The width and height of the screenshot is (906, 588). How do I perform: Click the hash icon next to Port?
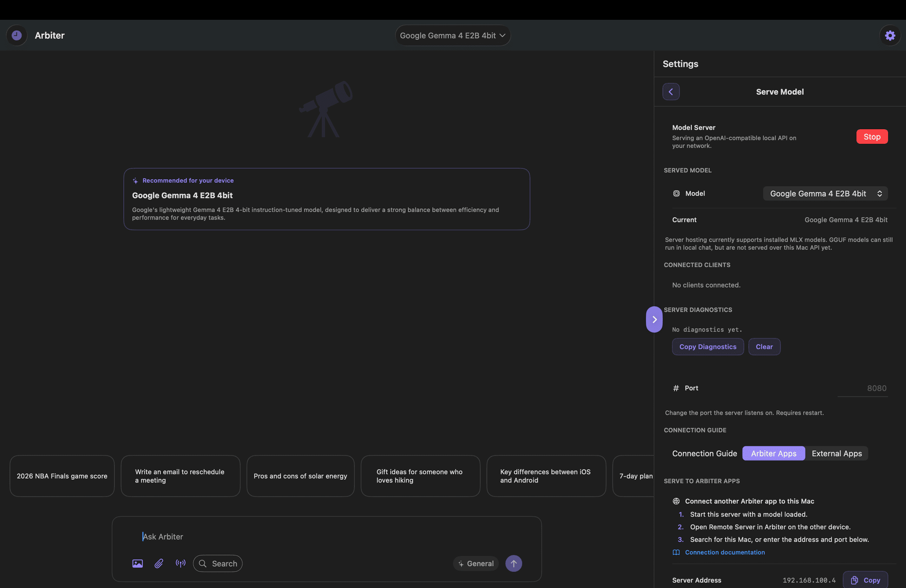pos(676,388)
